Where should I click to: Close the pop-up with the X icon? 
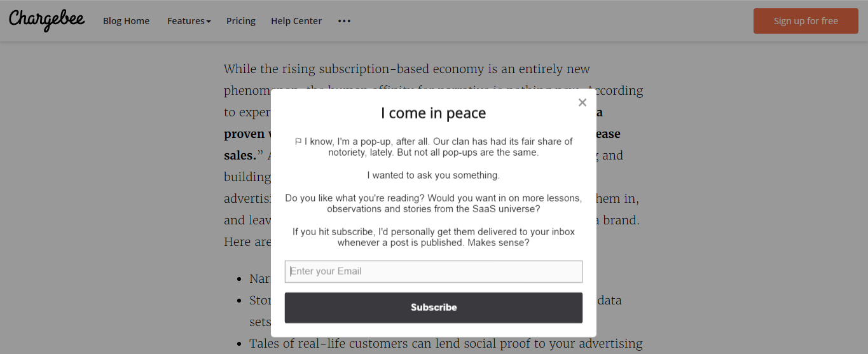[x=582, y=102]
